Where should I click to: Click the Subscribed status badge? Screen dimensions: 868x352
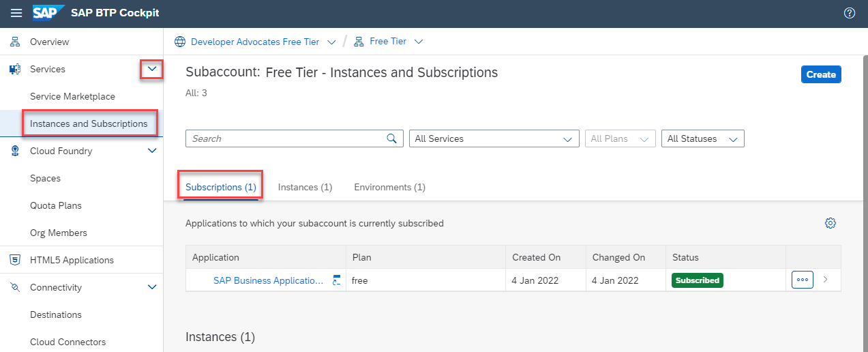point(698,280)
